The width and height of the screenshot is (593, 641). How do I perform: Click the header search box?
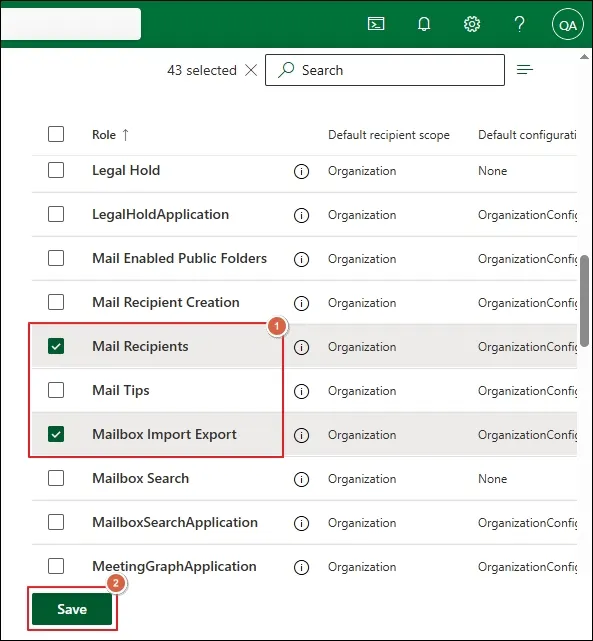point(71,24)
